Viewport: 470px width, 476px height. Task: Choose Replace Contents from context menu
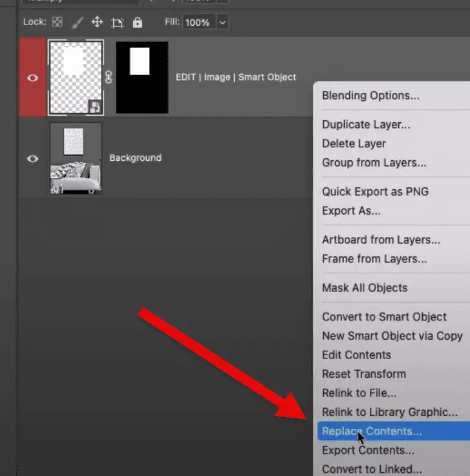tap(371, 431)
